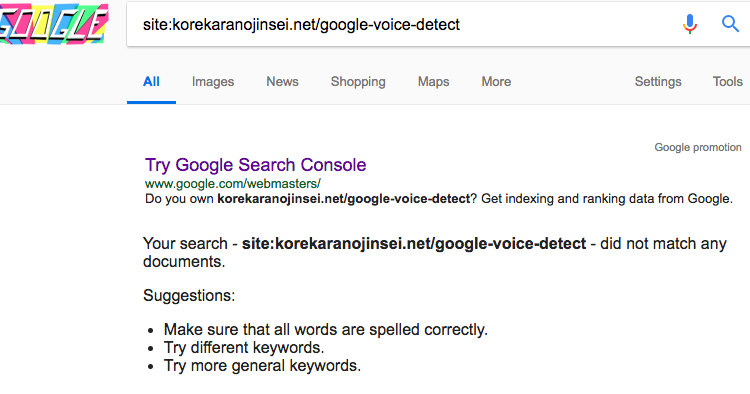Click the Google promotion label
This screenshot has width=750, height=394.
click(698, 147)
